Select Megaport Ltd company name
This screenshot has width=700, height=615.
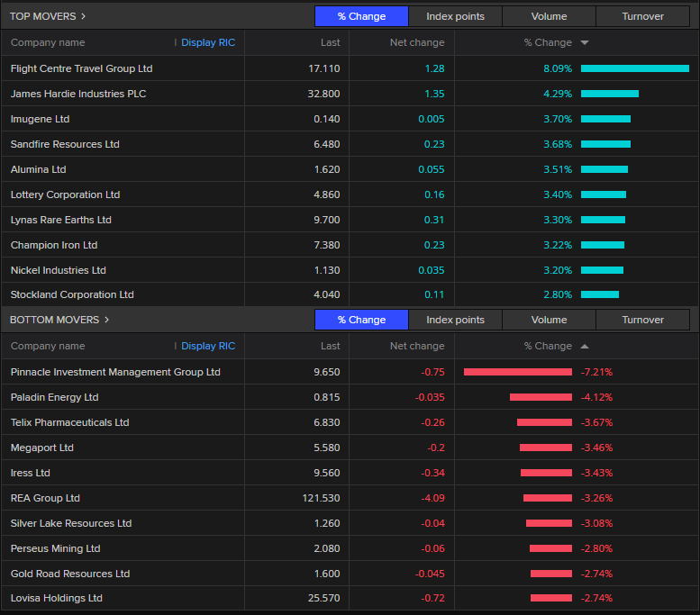coord(42,448)
